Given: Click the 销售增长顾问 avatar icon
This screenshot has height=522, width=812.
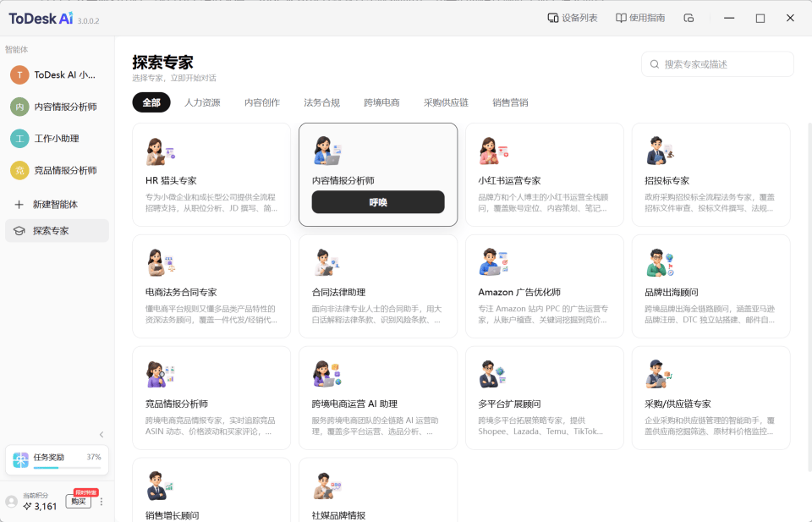Looking at the screenshot, I should pos(160,486).
